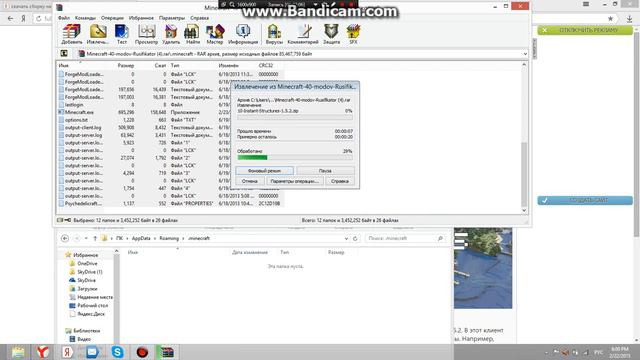
Task: Open recent locations dropdown next to Forward arrow
Action: 86,238
